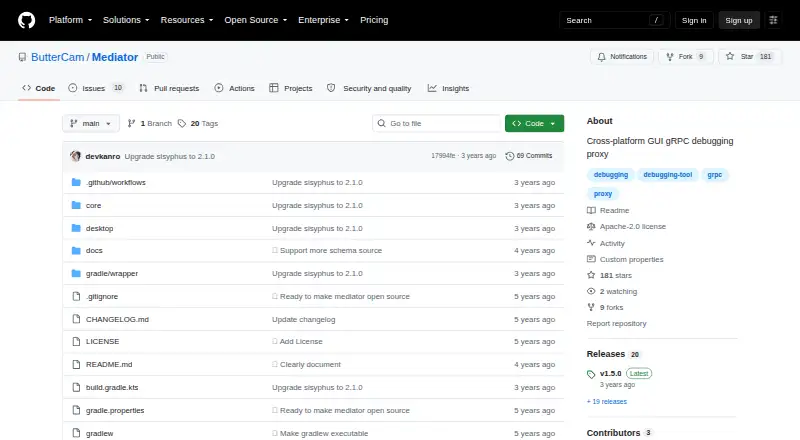Click the scale icon beside Apache-2.0 license
This screenshot has width=800, height=440.
[591, 226]
